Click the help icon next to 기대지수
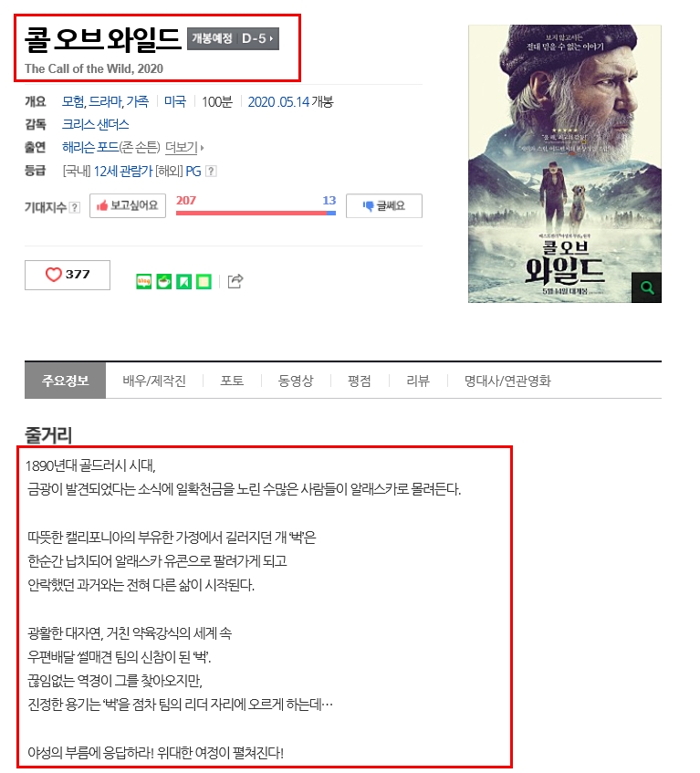This screenshot has width=700, height=773. tap(75, 207)
